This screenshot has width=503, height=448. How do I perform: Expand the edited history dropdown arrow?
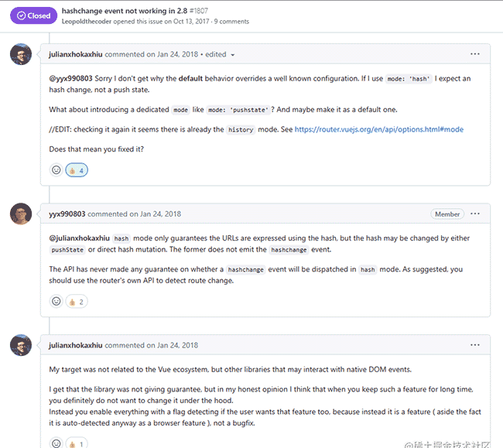[x=233, y=55]
